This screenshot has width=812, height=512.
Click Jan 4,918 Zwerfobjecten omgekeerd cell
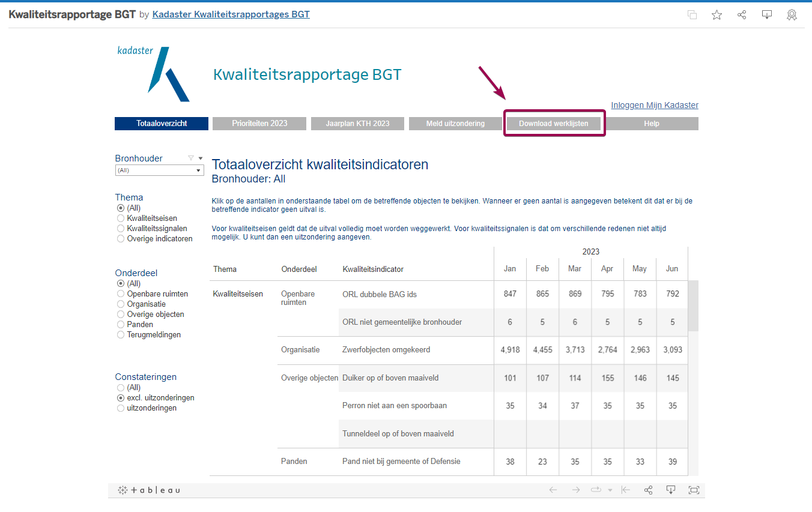pyautogui.click(x=510, y=350)
